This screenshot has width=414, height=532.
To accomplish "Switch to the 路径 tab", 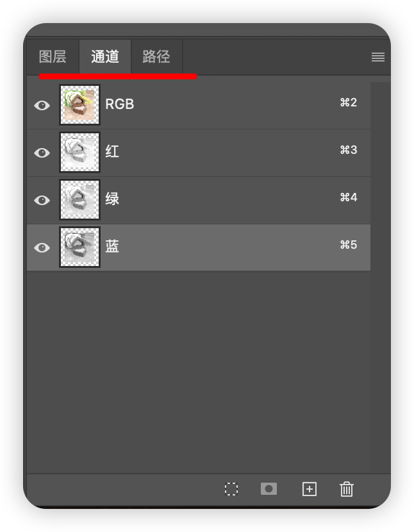I will 156,56.
